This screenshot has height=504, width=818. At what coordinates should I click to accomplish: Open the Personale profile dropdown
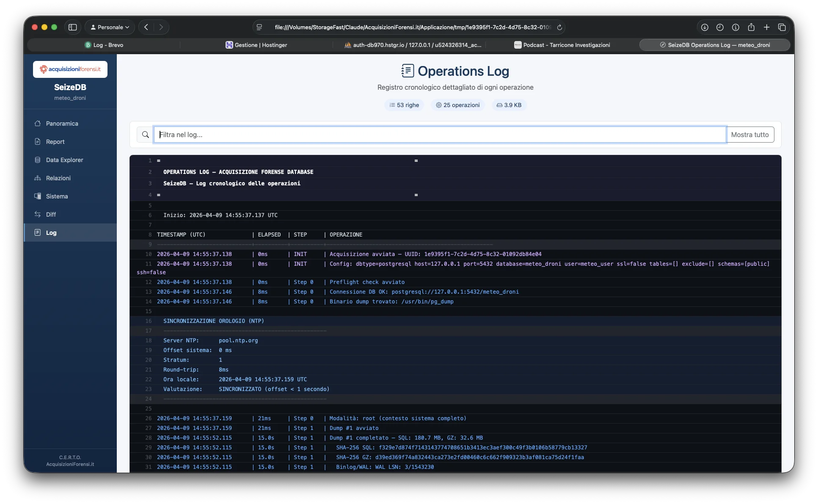tap(109, 27)
